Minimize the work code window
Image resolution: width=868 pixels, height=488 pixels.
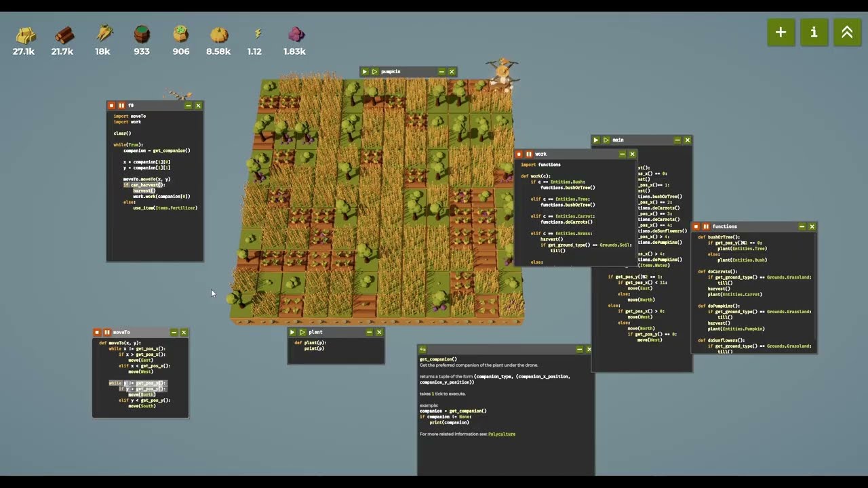coord(623,154)
